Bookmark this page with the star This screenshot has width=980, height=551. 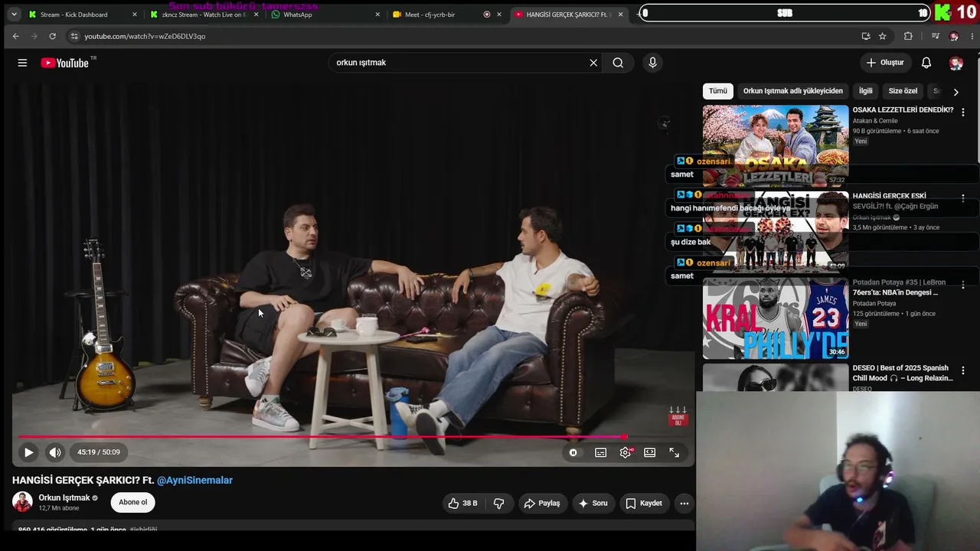(883, 36)
